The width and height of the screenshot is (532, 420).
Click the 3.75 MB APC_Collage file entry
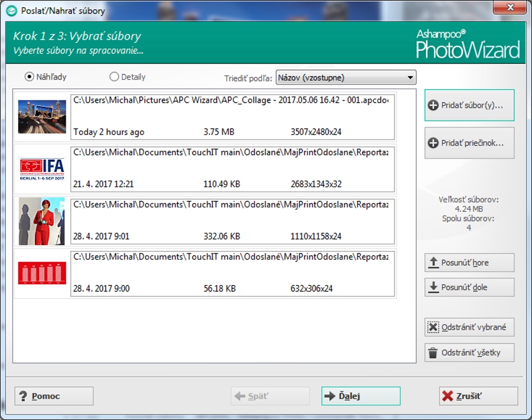point(233,117)
